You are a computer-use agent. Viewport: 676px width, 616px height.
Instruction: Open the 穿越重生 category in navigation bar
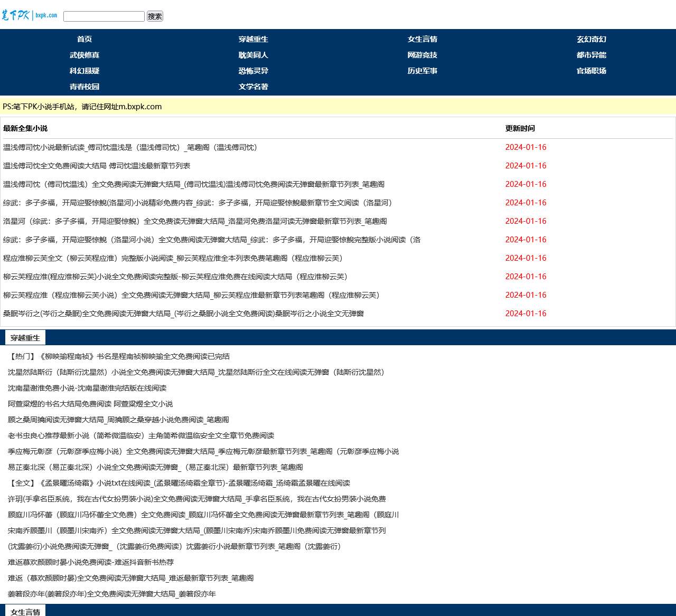point(253,39)
